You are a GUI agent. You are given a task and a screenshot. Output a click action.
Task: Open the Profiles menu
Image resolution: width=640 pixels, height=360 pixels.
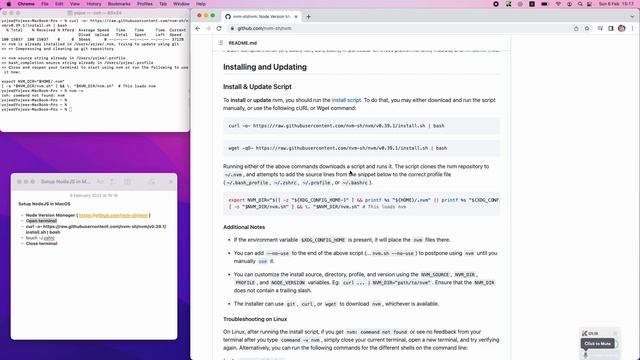(144, 4)
